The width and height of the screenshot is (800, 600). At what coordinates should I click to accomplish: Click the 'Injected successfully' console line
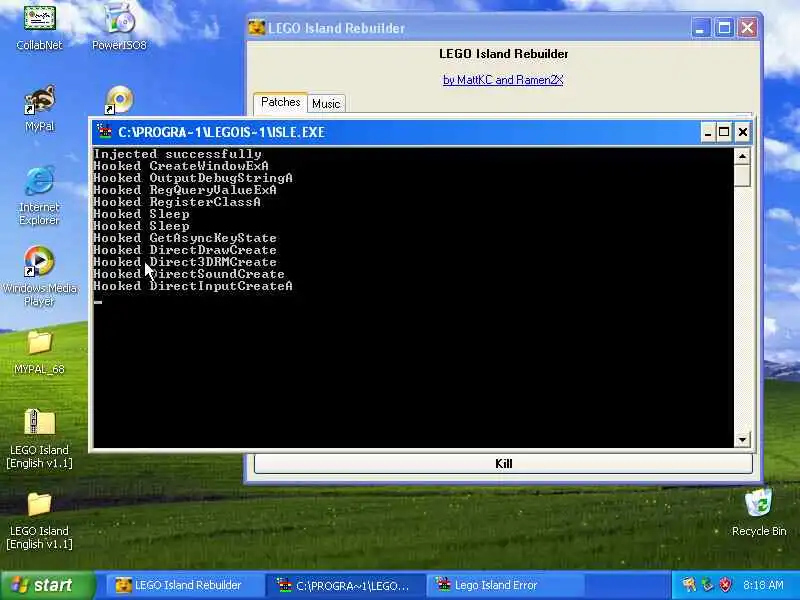(178, 154)
